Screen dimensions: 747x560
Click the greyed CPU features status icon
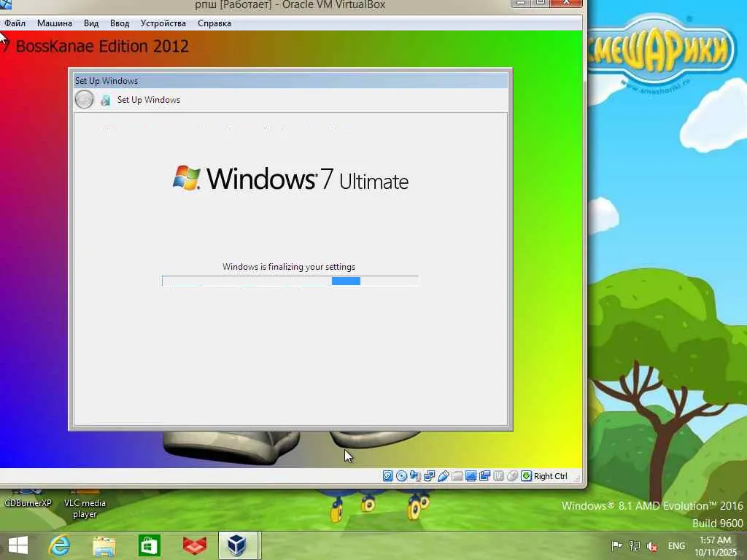click(498, 475)
